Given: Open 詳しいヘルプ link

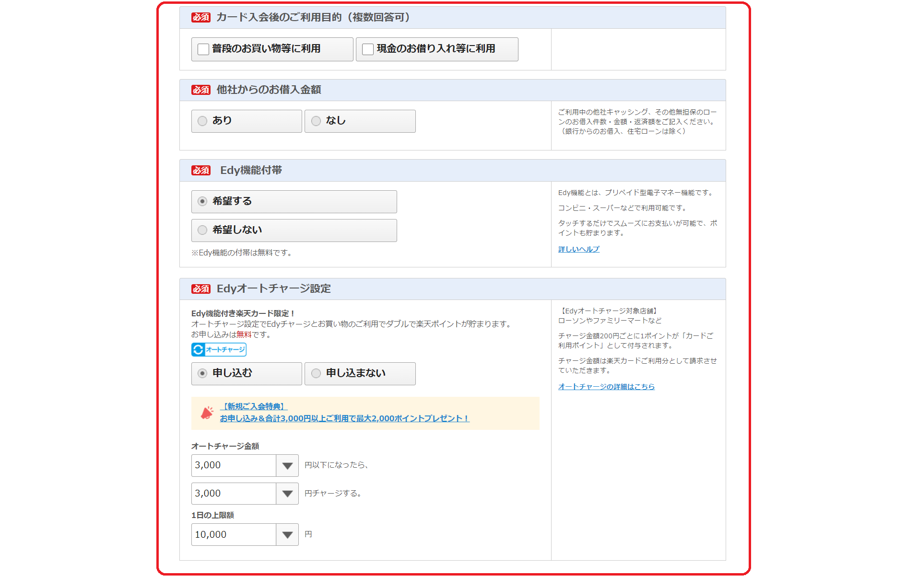Looking at the screenshot, I should [x=578, y=249].
